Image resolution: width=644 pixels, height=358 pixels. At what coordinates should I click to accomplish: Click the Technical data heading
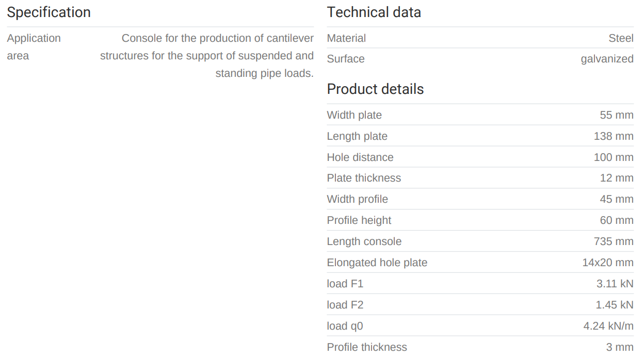point(374,12)
